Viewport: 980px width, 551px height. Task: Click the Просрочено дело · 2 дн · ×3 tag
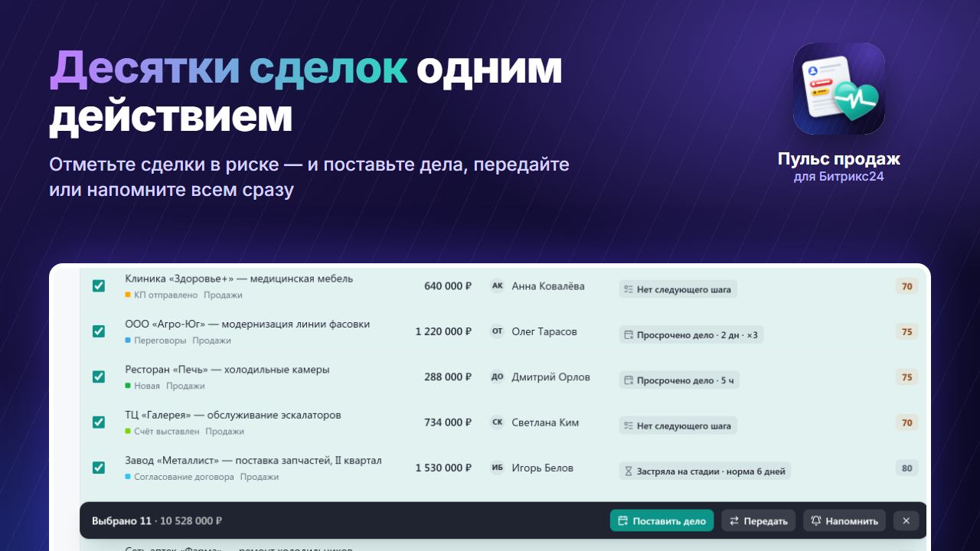[691, 334]
